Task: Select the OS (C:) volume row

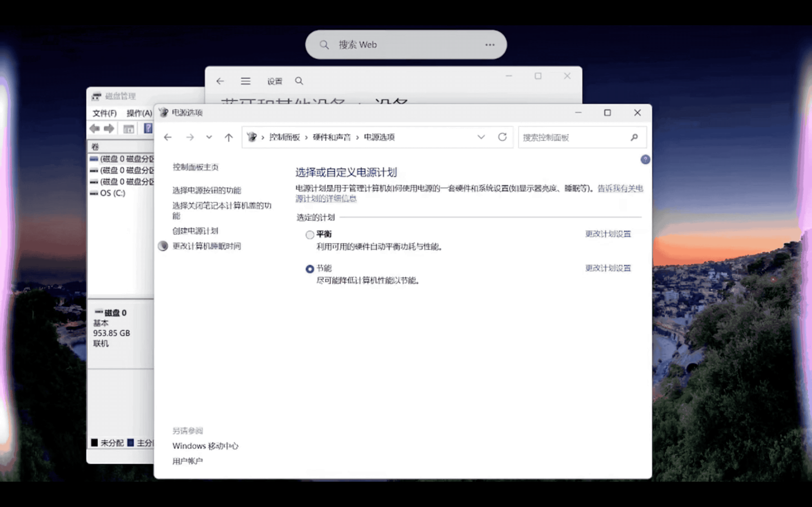Action: (x=112, y=193)
